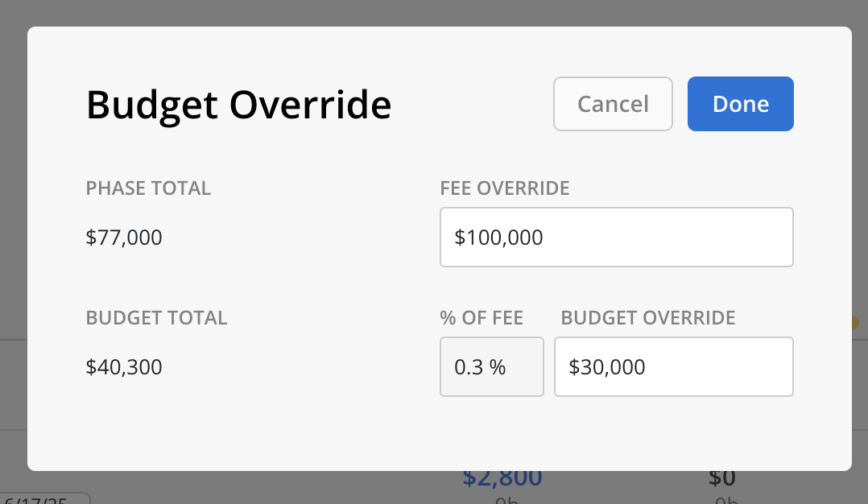This screenshot has height=504, width=868.
Task: Click the FEE OVERRIDE field label
Action: pos(504,188)
